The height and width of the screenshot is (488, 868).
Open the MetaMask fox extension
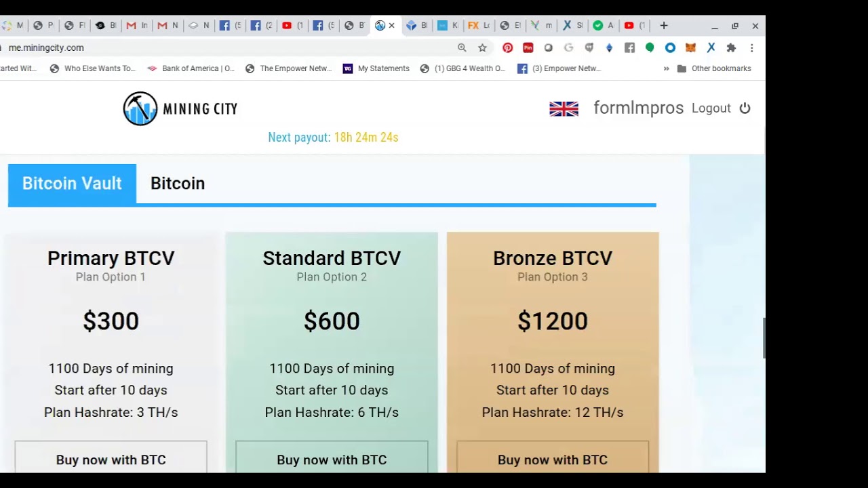click(690, 47)
